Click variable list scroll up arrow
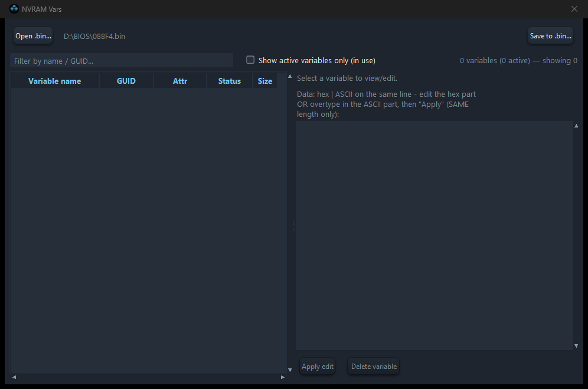Screen dimensions: 588x389 pyautogui.click(x=290, y=77)
